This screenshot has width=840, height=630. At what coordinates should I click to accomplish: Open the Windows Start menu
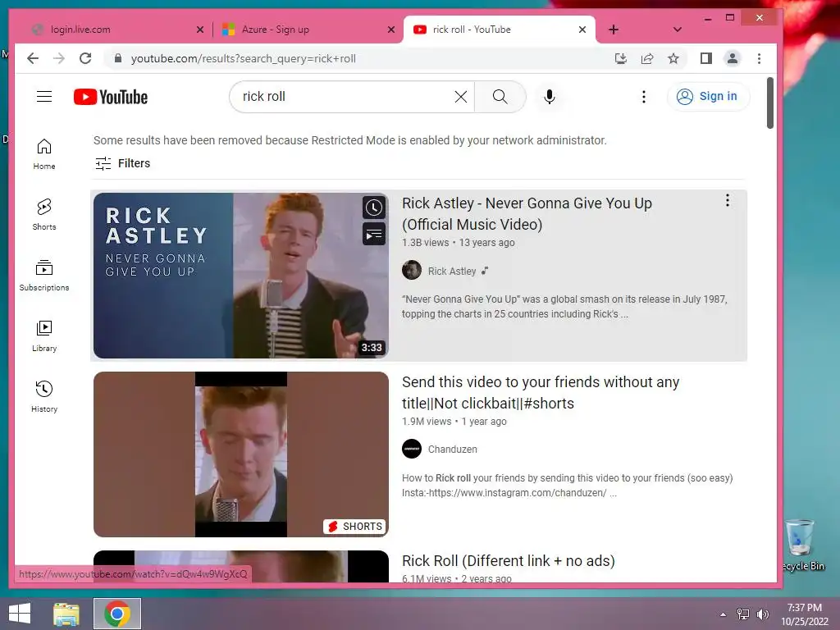click(x=20, y=614)
